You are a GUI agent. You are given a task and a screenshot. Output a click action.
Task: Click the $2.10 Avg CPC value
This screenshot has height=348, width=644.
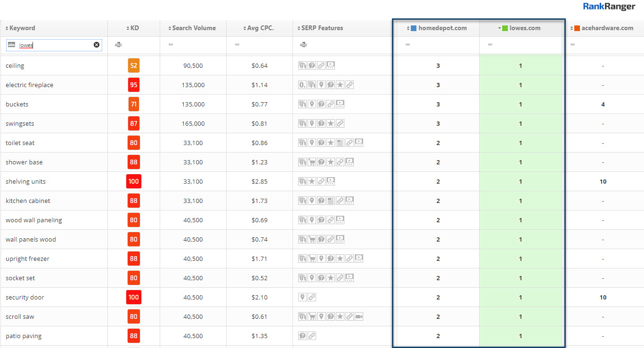coord(260,297)
